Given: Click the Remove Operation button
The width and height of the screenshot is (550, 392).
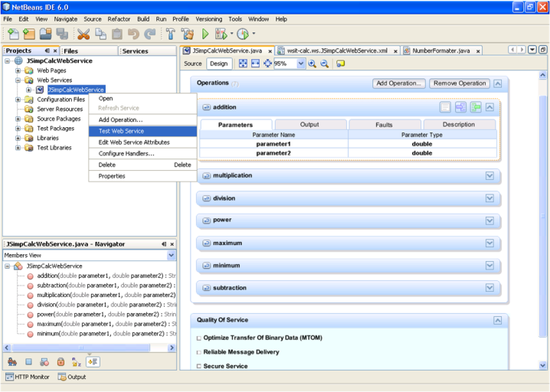Looking at the screenshot, I should pyautogui.click(x=459, y=83).
